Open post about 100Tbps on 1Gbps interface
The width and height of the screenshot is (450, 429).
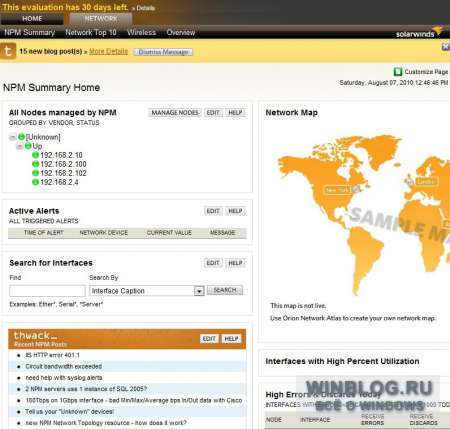pos(134,400)
